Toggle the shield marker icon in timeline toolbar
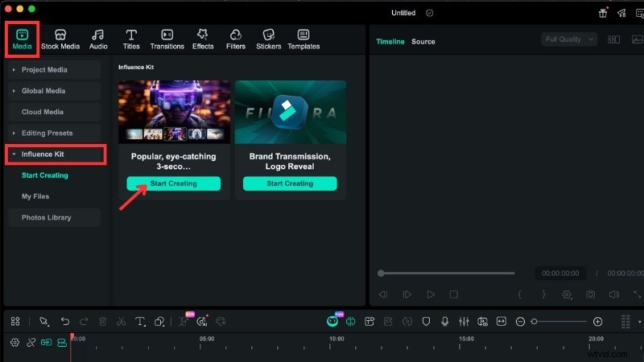The image size is (644, 362). pyautogui.click(x=427, y=321)
